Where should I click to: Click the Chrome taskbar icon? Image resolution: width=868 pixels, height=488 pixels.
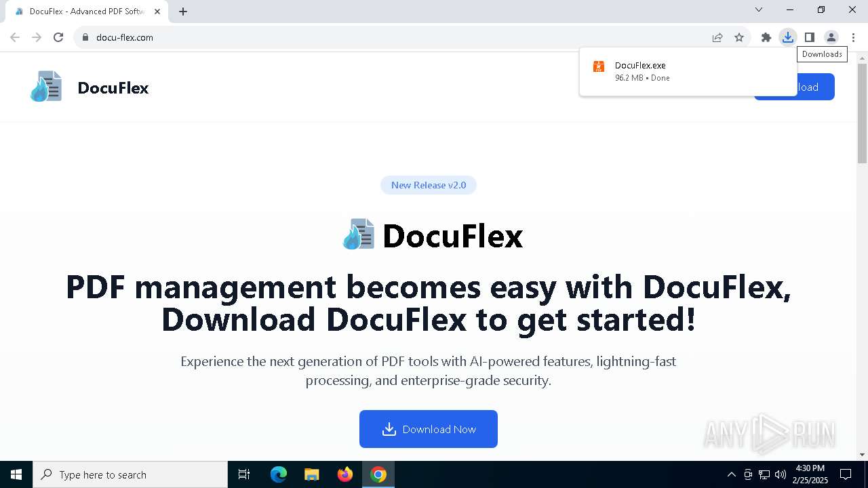click(378, 474)
